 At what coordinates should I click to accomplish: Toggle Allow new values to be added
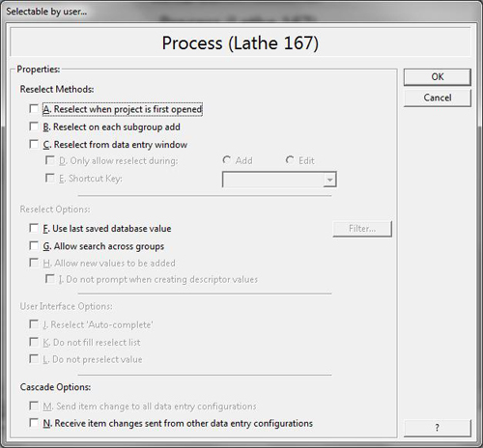pos(34,263)
